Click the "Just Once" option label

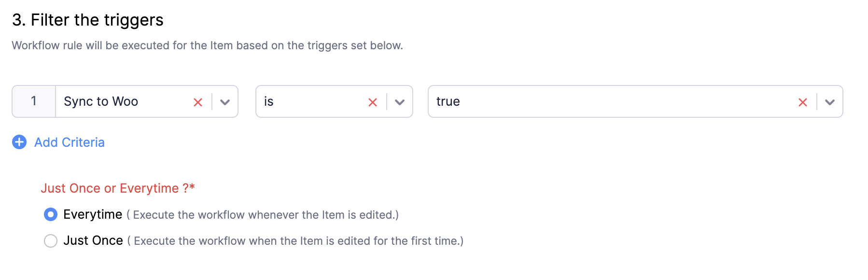point(93,240)
